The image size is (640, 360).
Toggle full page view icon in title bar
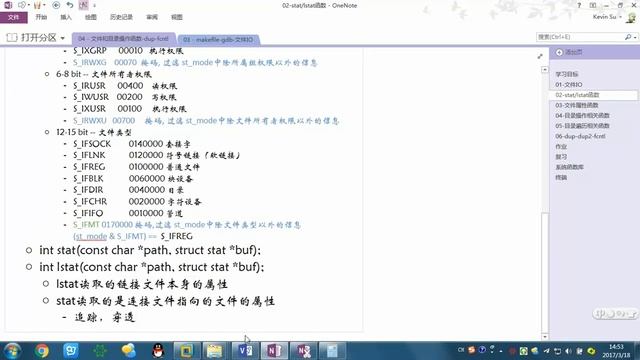[x=593, y=5]
